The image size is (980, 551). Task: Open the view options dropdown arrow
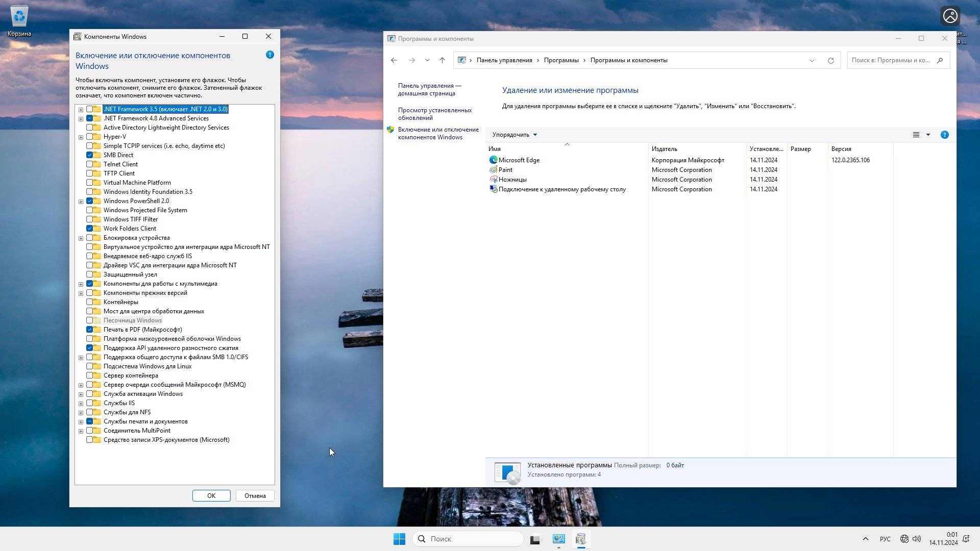928,135
